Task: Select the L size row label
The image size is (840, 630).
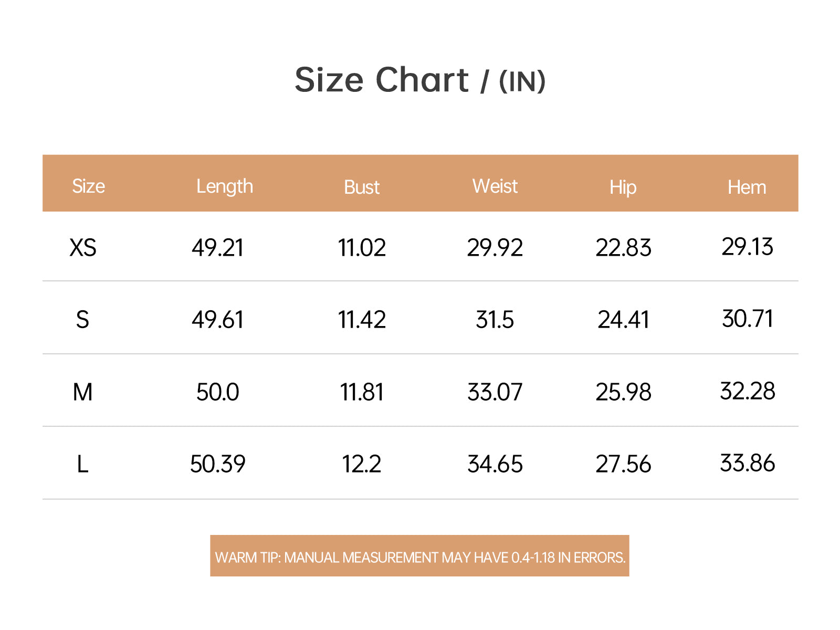Action: (82, 464)
